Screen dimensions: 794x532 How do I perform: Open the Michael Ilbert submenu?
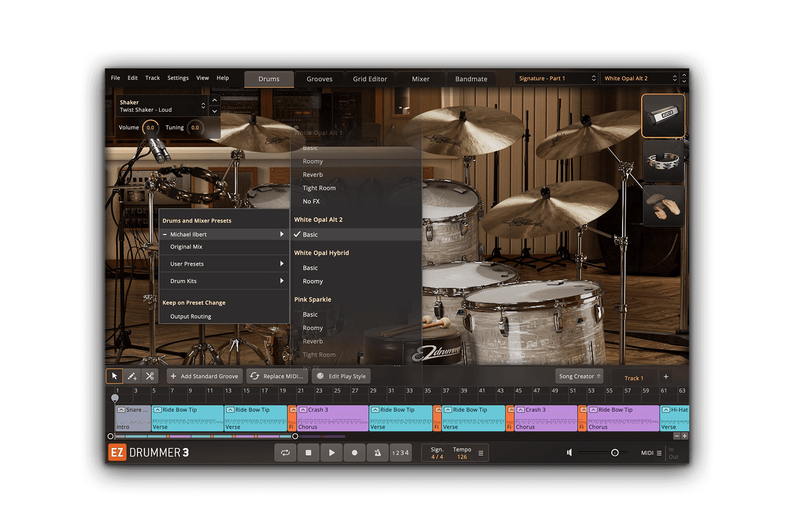click(224, 235)
